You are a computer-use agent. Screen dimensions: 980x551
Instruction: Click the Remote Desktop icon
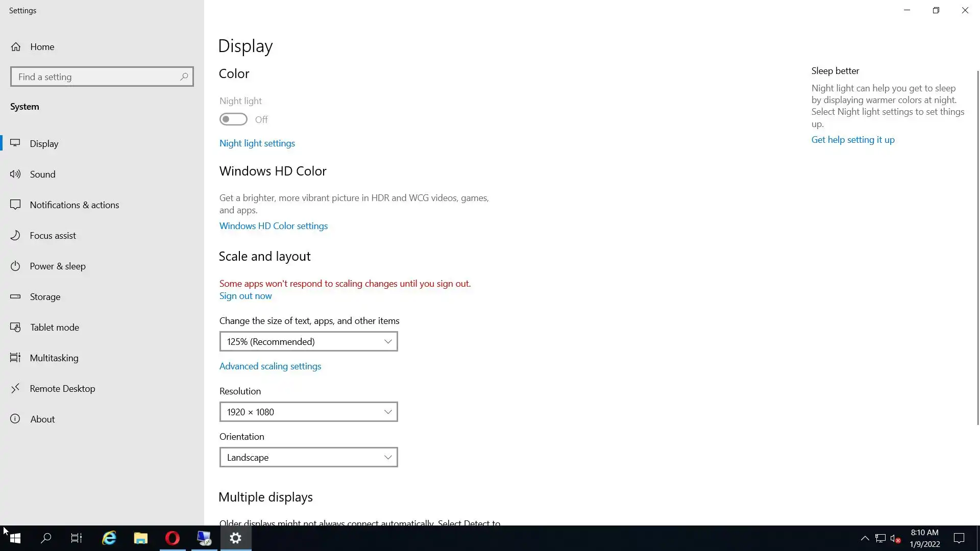tap(15, 388)
